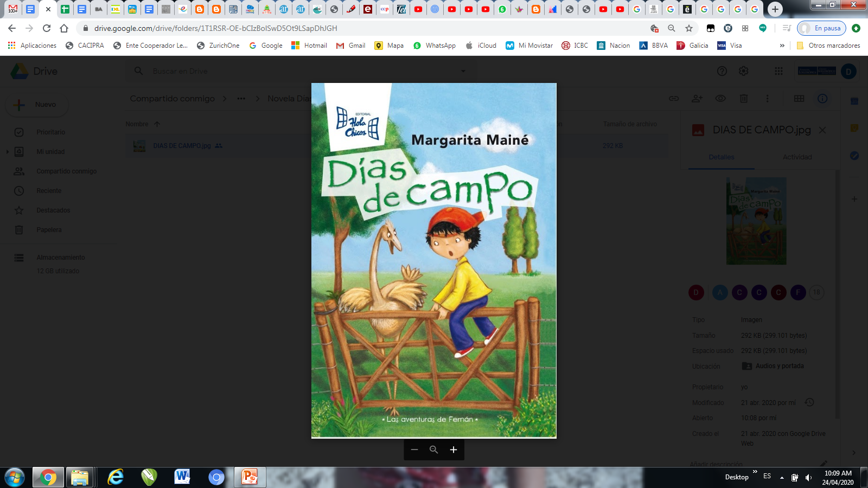Open Drive help question mark icon

click(722, 71)
